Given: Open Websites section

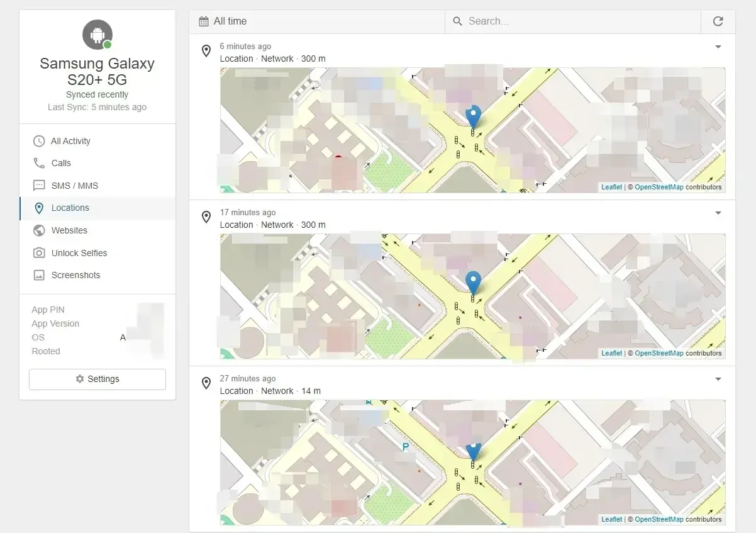Looking at the screenshot, I should pyautogui.click(x=97, y=230).
